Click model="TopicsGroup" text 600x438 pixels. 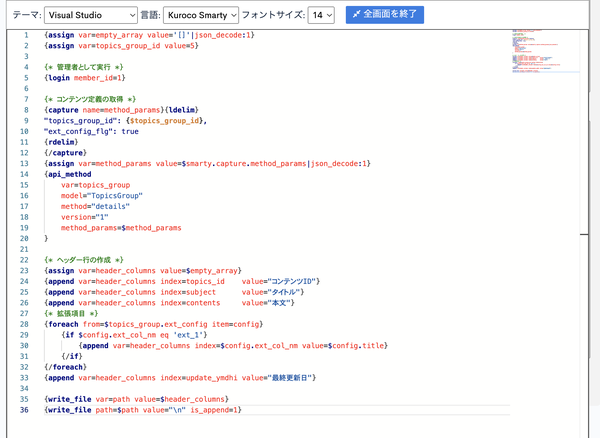tap(102, 196)
